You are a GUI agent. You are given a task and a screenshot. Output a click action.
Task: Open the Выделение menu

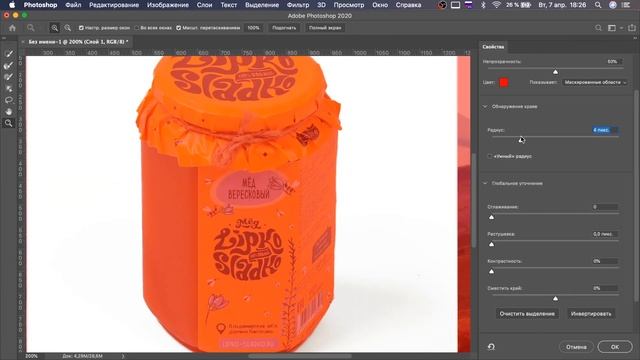(x=262, y=5)
